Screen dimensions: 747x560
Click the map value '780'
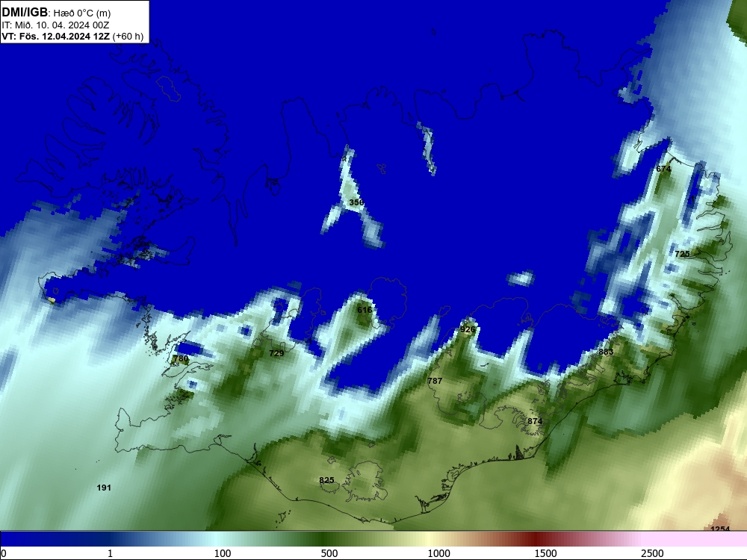click(x=181, y=358)
